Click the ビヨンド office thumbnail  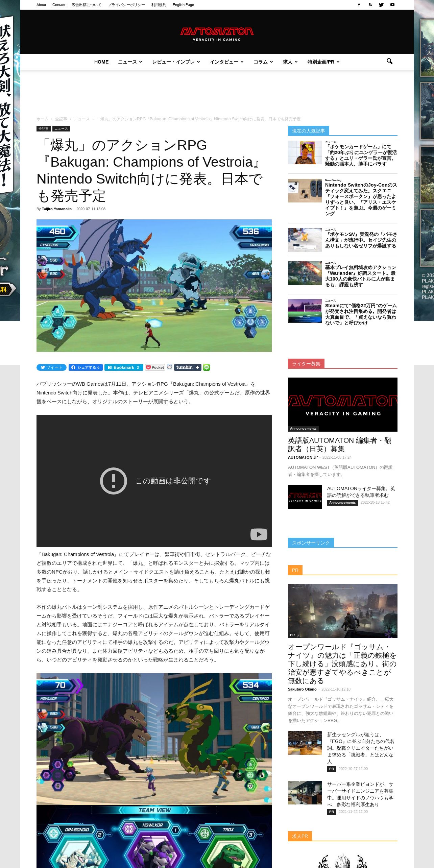click(305, 793)
